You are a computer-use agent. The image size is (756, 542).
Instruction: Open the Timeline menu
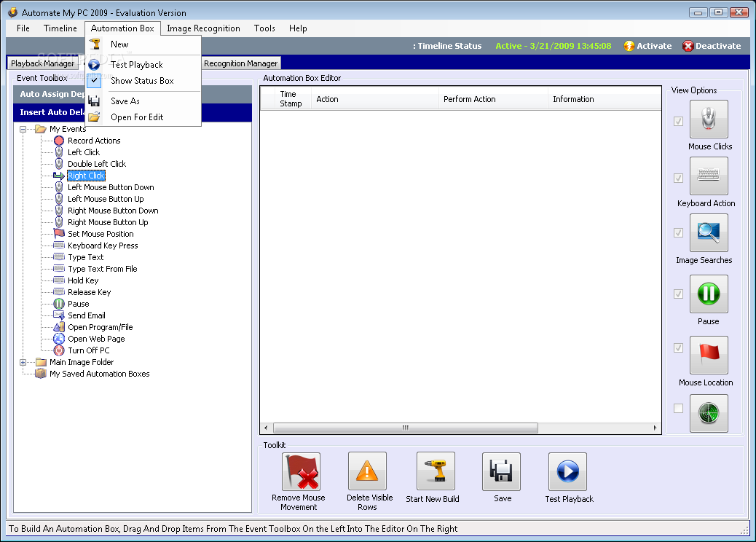coord(60,28)
